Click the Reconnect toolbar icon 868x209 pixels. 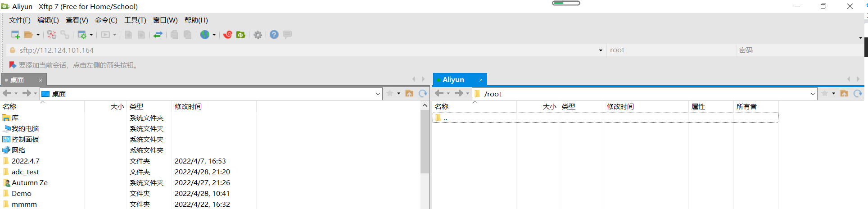pyautogui.click(x=52, y=35)
